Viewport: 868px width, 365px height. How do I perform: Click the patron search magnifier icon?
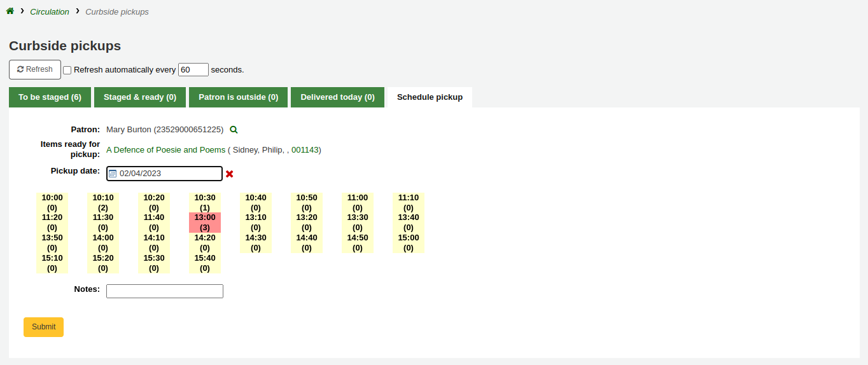(x=234, y=130)
